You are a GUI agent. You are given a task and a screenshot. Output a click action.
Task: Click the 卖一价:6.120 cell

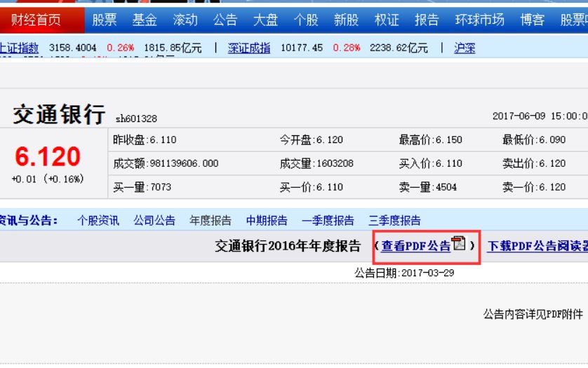pos(534,187)
